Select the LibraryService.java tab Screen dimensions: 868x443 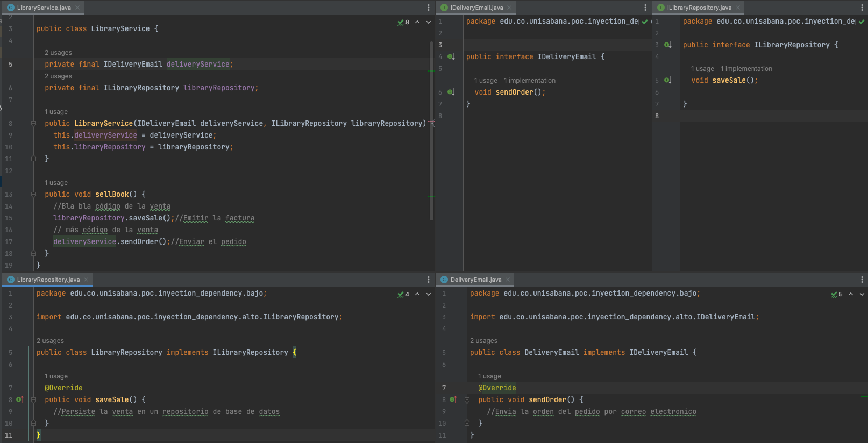[44, 8]
